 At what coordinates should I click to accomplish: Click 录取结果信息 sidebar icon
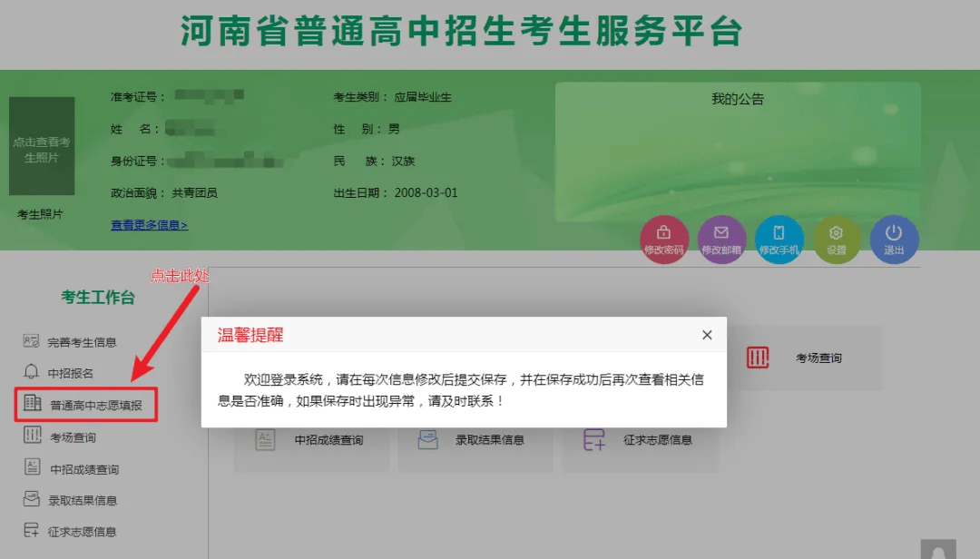click(31, 498)
